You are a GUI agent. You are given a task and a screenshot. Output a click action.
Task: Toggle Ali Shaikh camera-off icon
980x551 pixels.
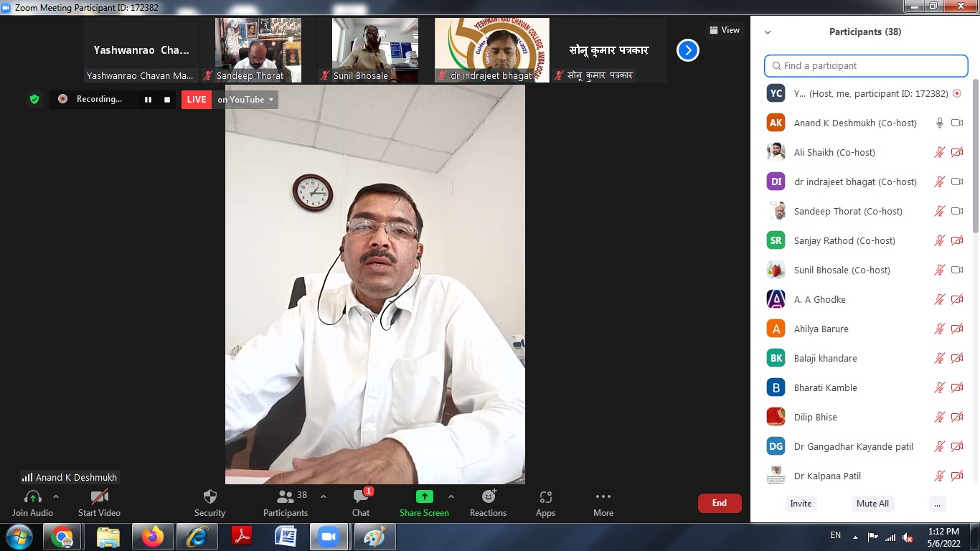point(957,152)
